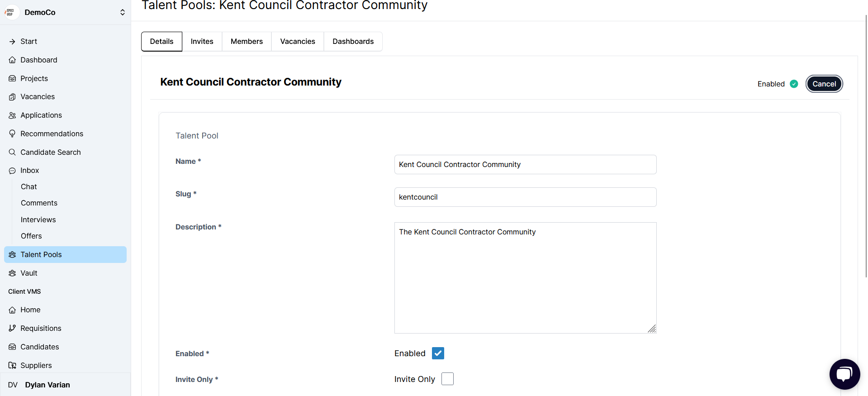Image resolution: width=868 pixels, height=396 pixels.
Task: Switch to the Invites tab
Action: click(x=202, y=41)
